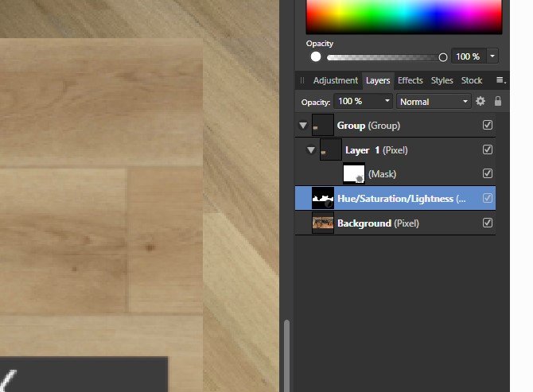Click the canvas vertical scrollbar thumb
The image size is (533, 392).
286,355
